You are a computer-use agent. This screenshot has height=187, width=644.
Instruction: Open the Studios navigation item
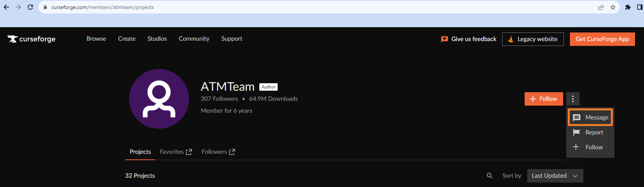(x=157, y=39)
